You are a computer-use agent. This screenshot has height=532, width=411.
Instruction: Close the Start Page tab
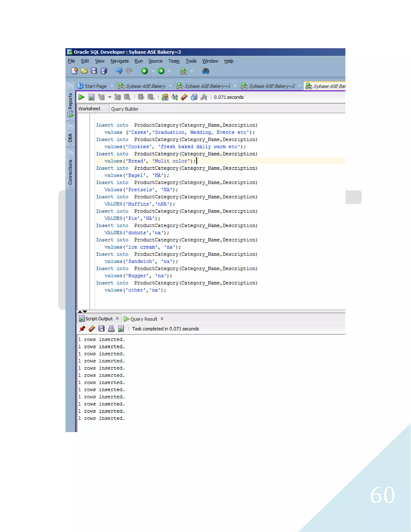click(x=112, y=86)
